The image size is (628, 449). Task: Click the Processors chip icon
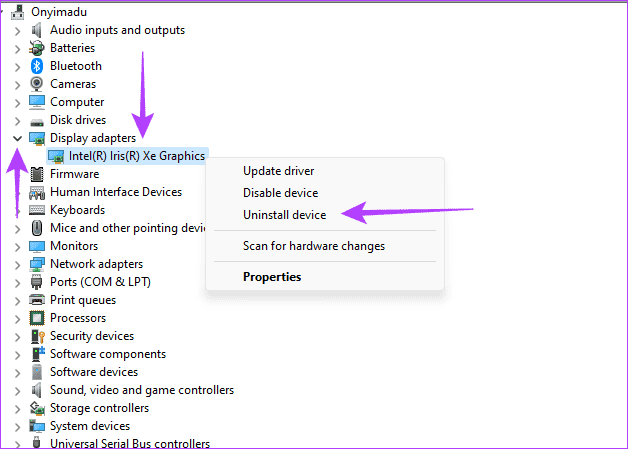[x=36, y=318]
